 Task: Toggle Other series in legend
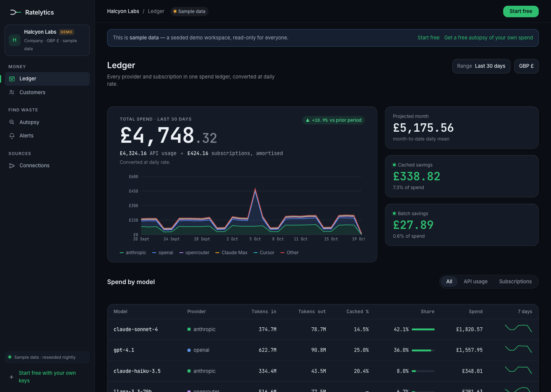point(290,253)
